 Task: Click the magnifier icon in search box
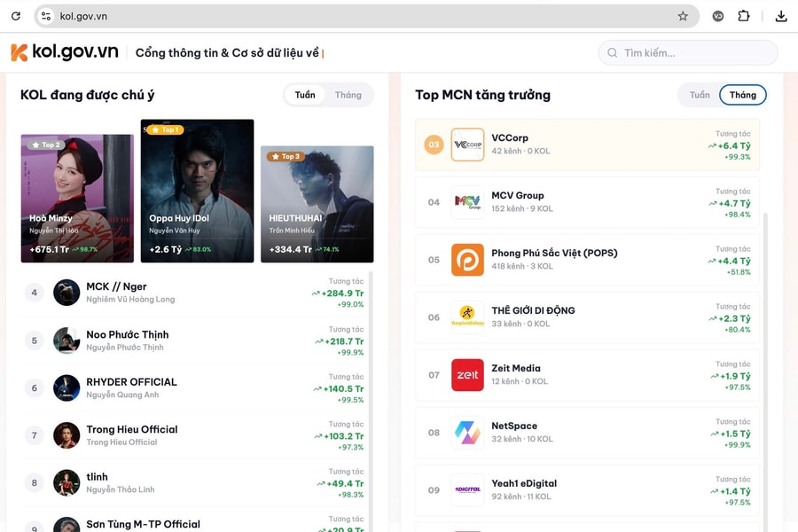612,53
